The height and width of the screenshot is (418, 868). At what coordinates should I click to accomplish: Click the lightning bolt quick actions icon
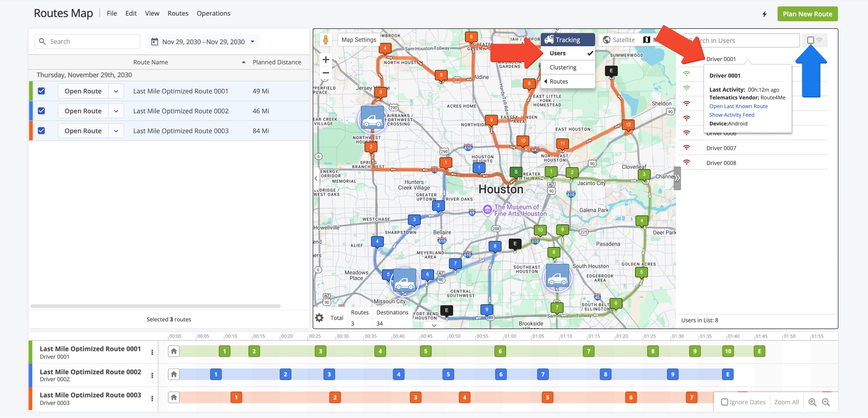pyautogui.click(x=765, y=14)
